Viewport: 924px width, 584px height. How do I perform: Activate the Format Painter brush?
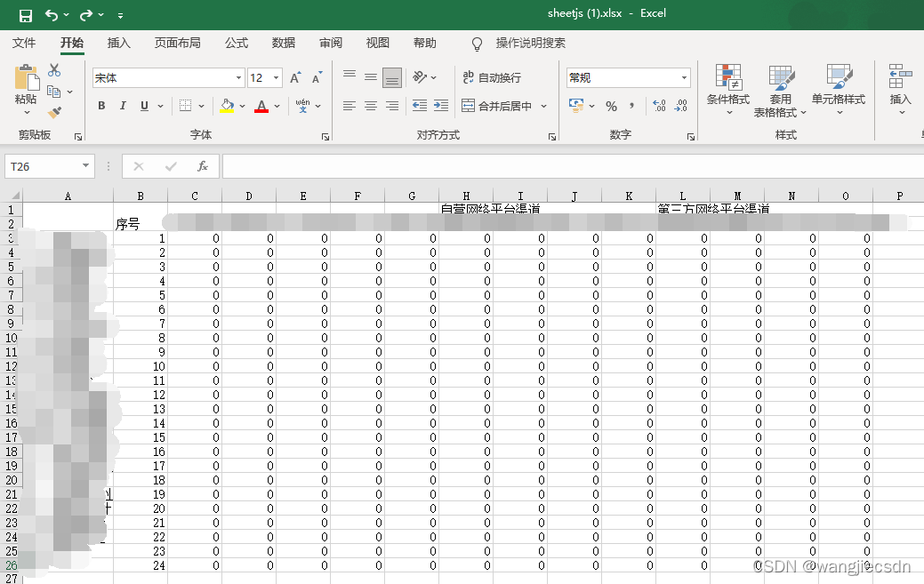tap(55, 111)
